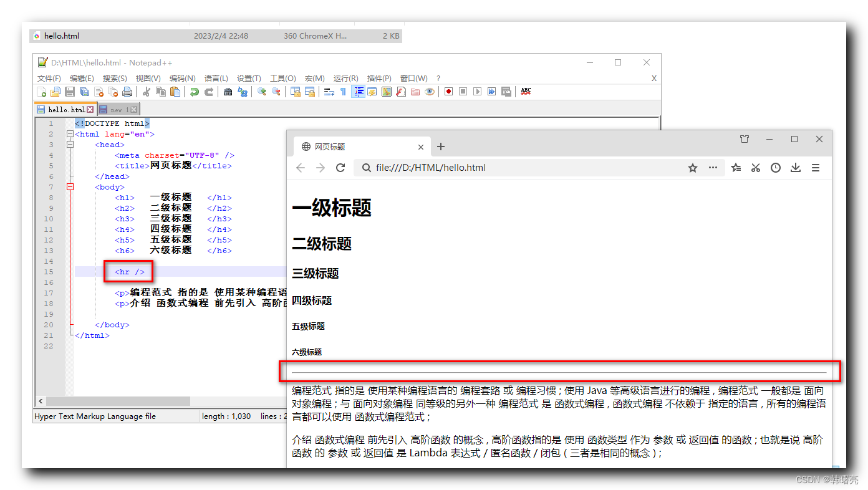Open the 文件(F) menu in Notepad++

point(49,78)
